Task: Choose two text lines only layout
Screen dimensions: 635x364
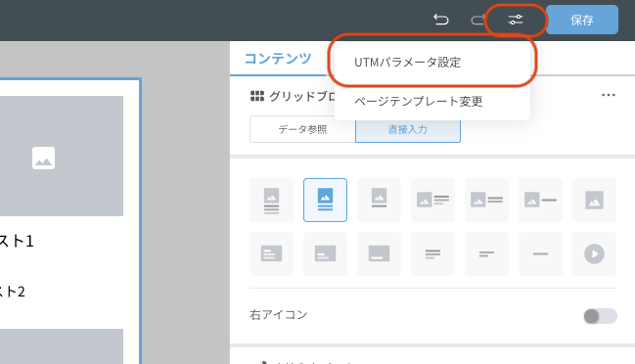Action: tap(487, 253)
